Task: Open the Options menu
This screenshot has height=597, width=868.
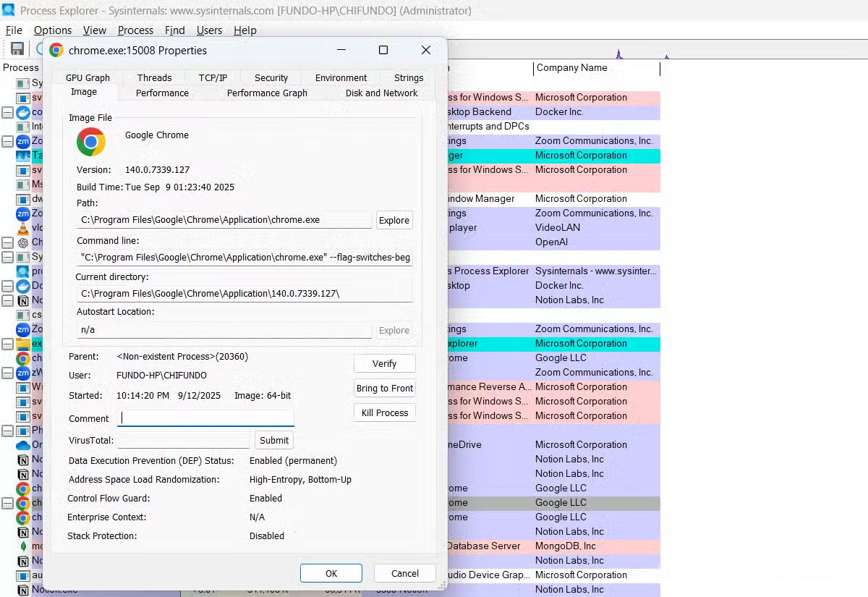Action: click(52, 30)
